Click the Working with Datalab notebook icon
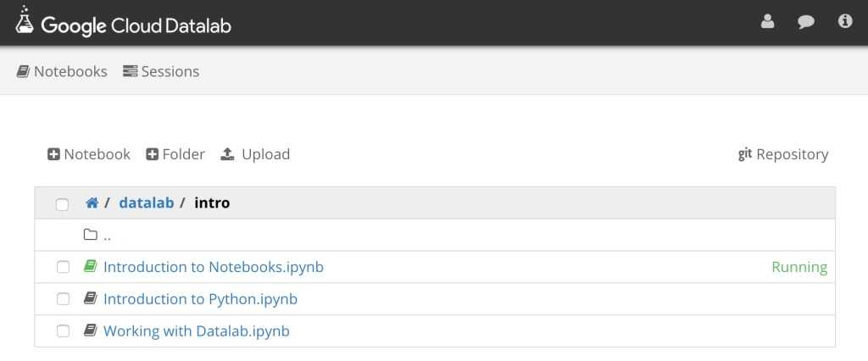868x361 pixels. coord(91,331)
